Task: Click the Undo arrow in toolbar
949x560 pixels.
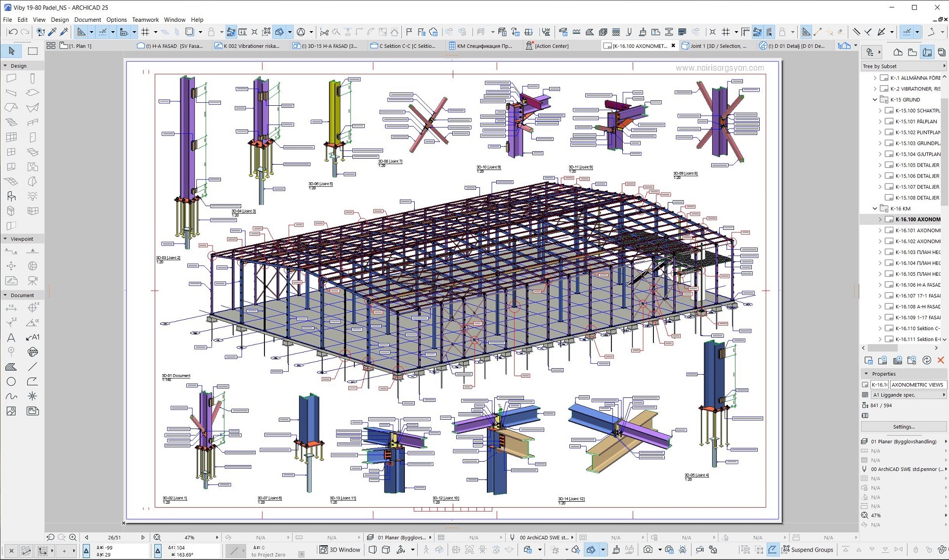Action: [13, 32]
